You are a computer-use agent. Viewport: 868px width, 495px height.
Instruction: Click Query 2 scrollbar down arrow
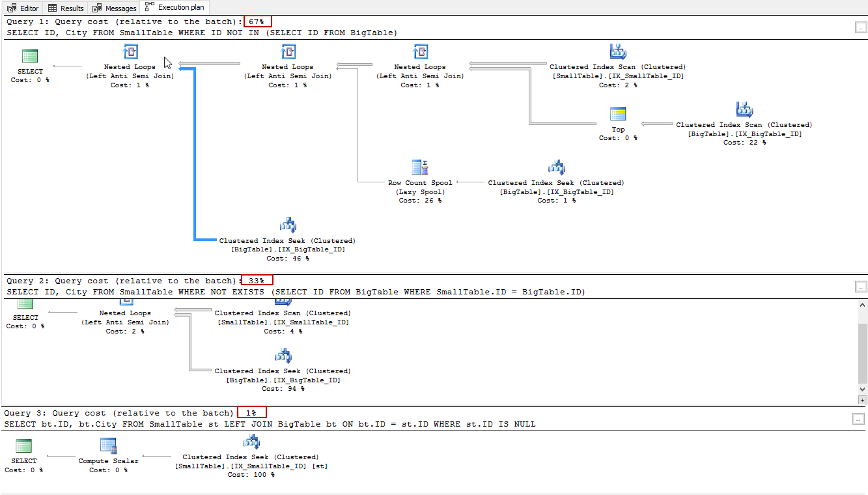pos(863,389)
